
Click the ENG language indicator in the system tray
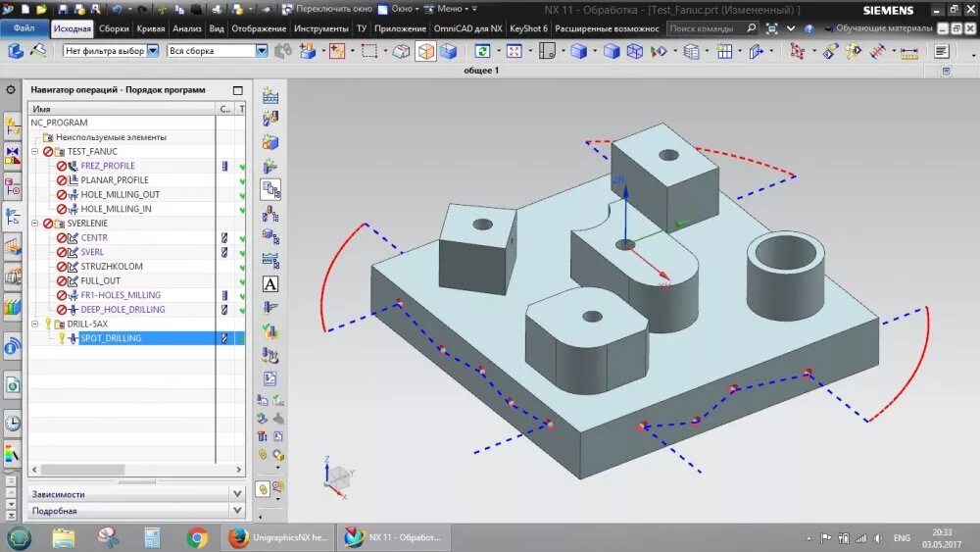click(902, 538)
